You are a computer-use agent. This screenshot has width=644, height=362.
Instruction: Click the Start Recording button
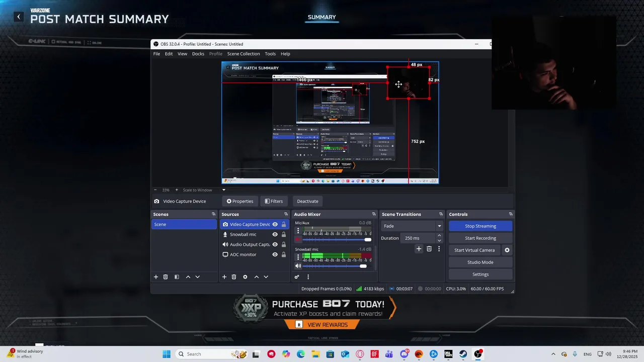(480, 238)
